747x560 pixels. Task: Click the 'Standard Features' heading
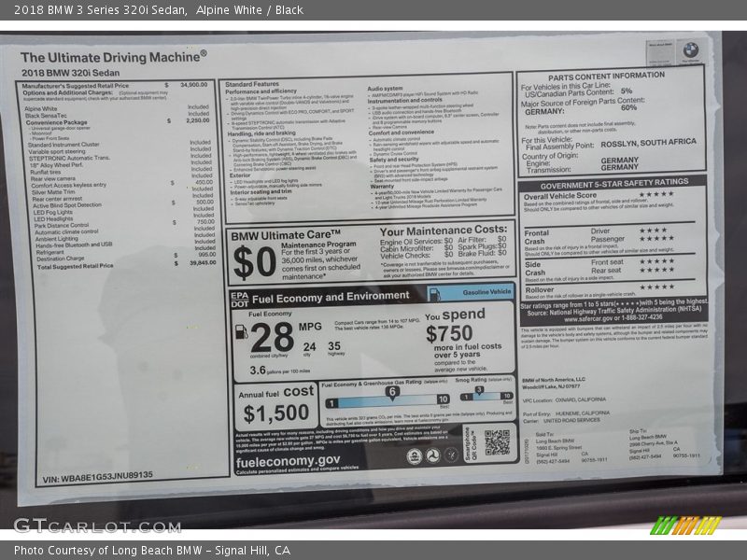(252, 84)
